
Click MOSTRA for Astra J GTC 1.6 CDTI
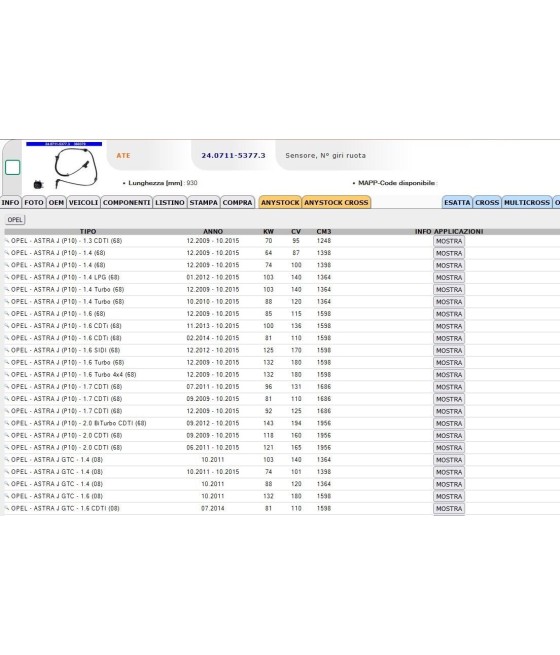(x=449, y=508)
